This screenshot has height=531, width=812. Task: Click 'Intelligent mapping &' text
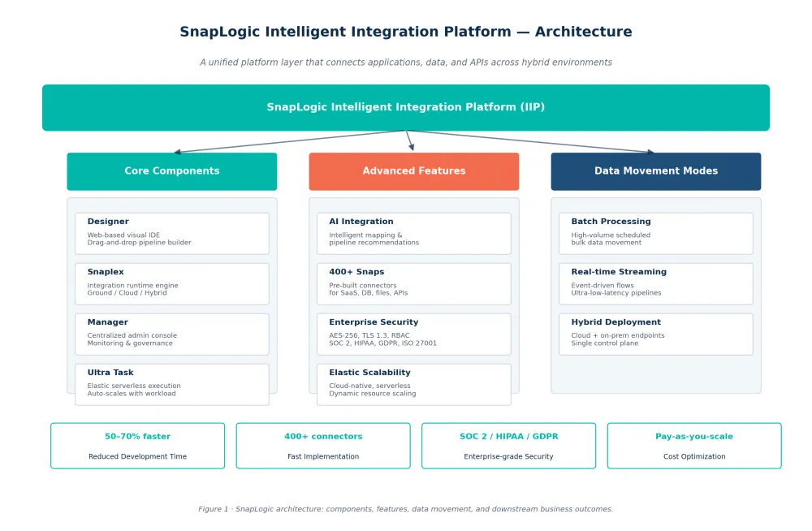pos(365,235)
